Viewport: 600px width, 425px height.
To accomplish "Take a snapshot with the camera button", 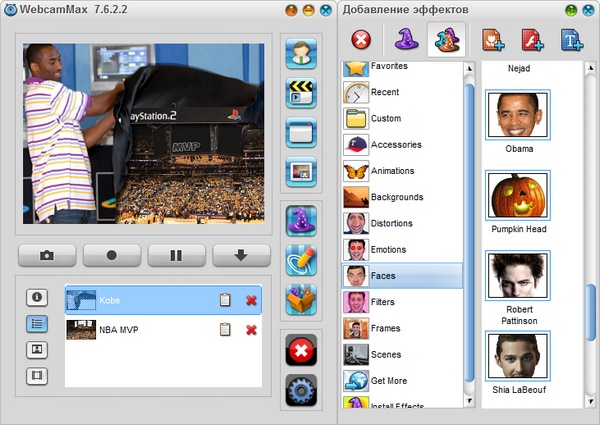I will pos(47,255).
